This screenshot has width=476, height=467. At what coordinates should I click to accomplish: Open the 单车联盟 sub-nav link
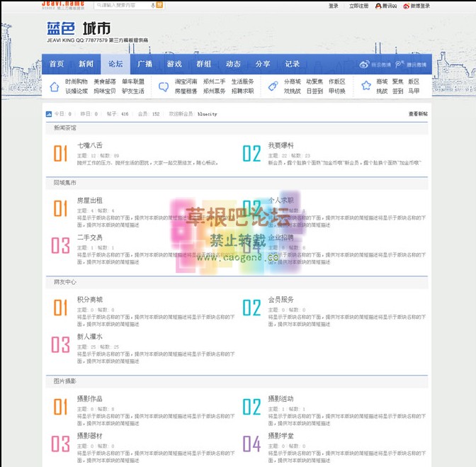click(133, 81)
